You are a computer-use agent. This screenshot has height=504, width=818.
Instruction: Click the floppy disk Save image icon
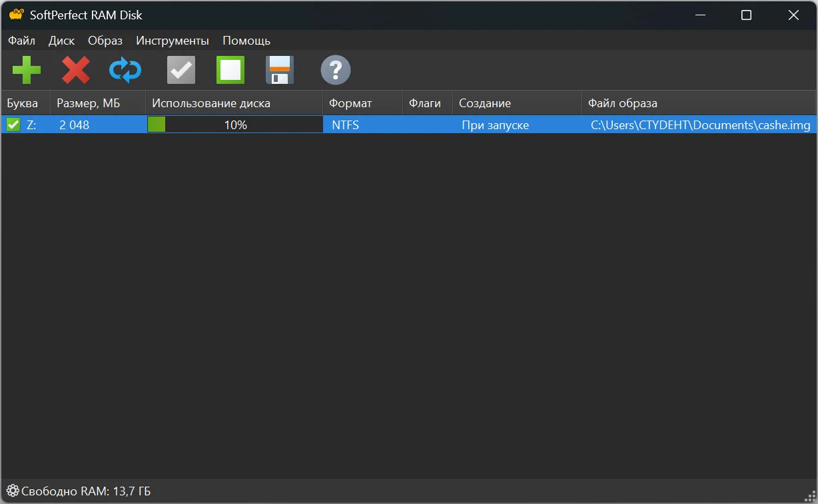280,70
